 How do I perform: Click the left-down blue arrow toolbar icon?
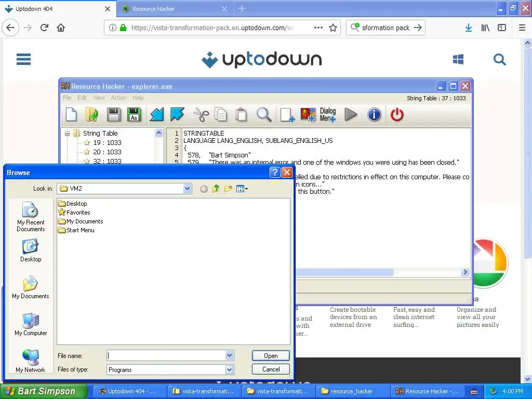[x=157, y=114]
